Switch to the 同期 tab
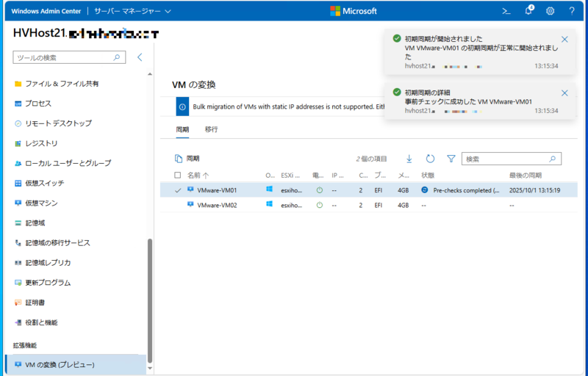This screenshot has height=376, width=588. pyautogui.click(x=182, y=129)
